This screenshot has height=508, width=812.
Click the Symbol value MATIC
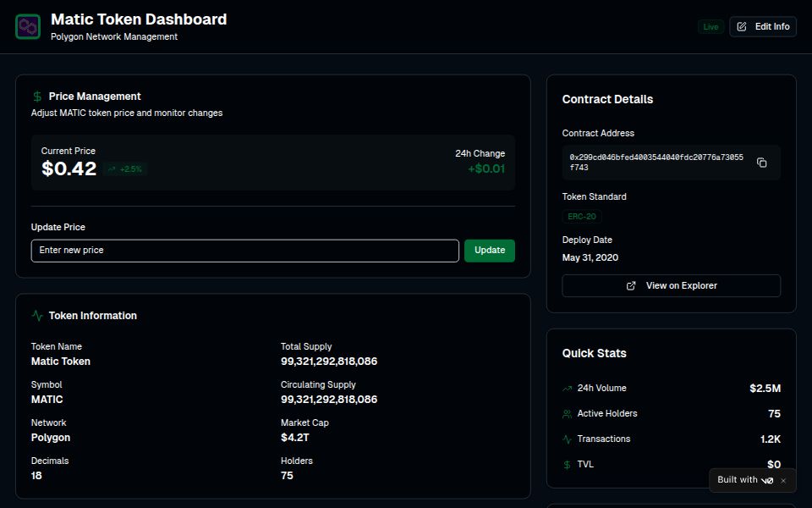[47, 400]
